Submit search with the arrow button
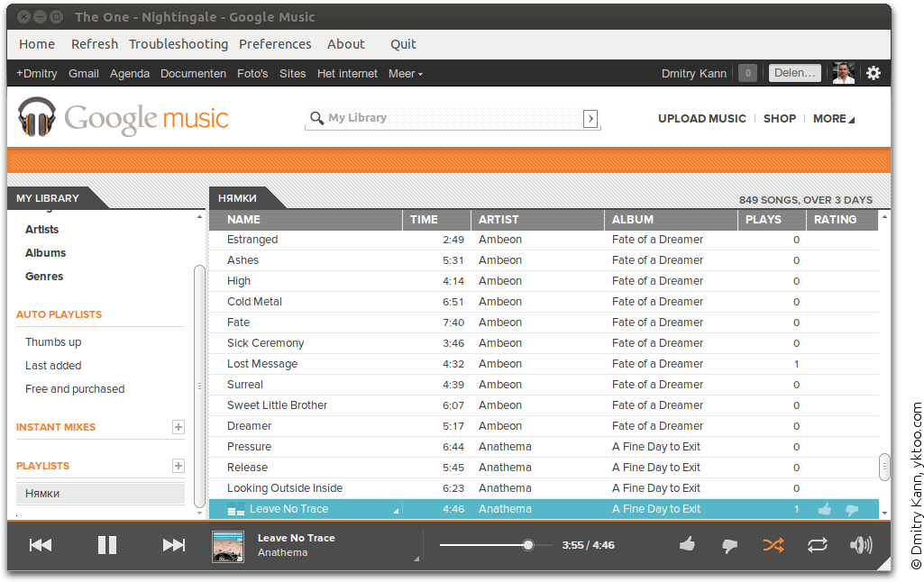Image resolution: width=924 pixels, height=582 pixels. tap(590, 118)
